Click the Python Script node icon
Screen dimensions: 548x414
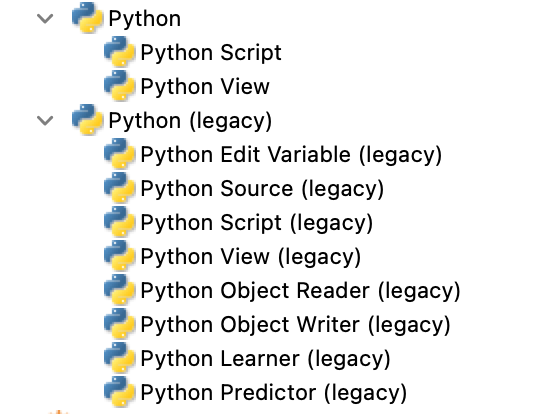[120, 52]
